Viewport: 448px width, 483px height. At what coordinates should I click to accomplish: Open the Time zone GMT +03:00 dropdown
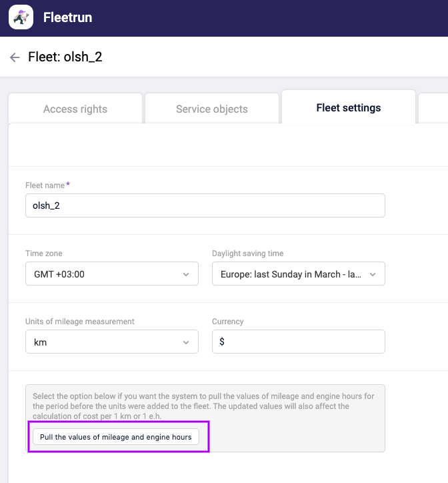tap(107, 274)
